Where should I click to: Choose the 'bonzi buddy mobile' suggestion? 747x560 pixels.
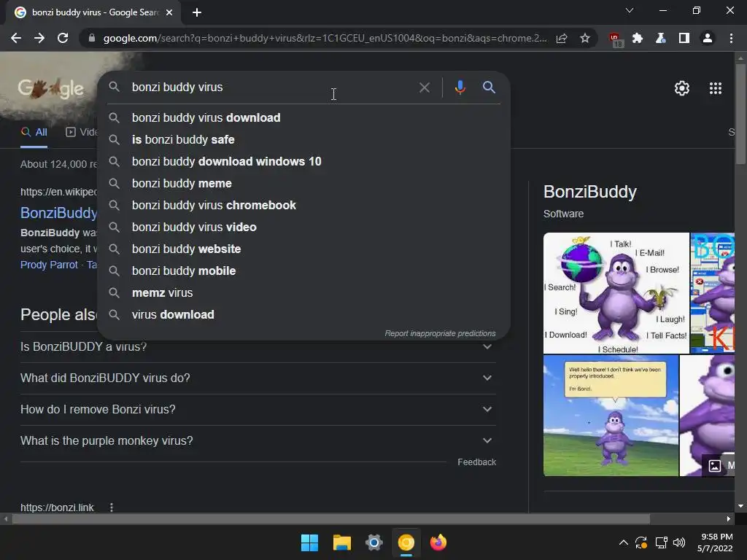click(303, 271)
